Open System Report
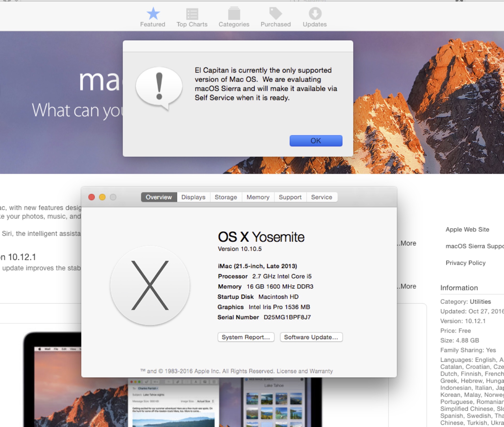Image resolution: width=504 pixels, height=427 pixels. click(x=246, y=337)
